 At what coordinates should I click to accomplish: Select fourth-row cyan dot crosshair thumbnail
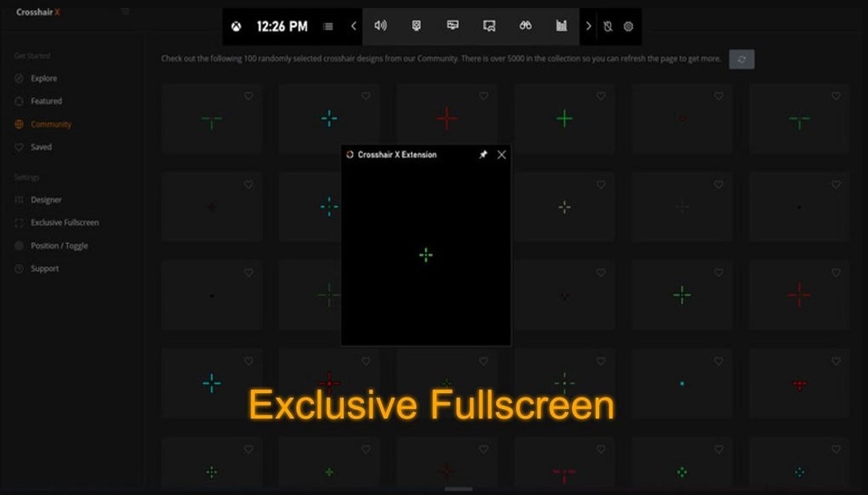click(682, 384)
